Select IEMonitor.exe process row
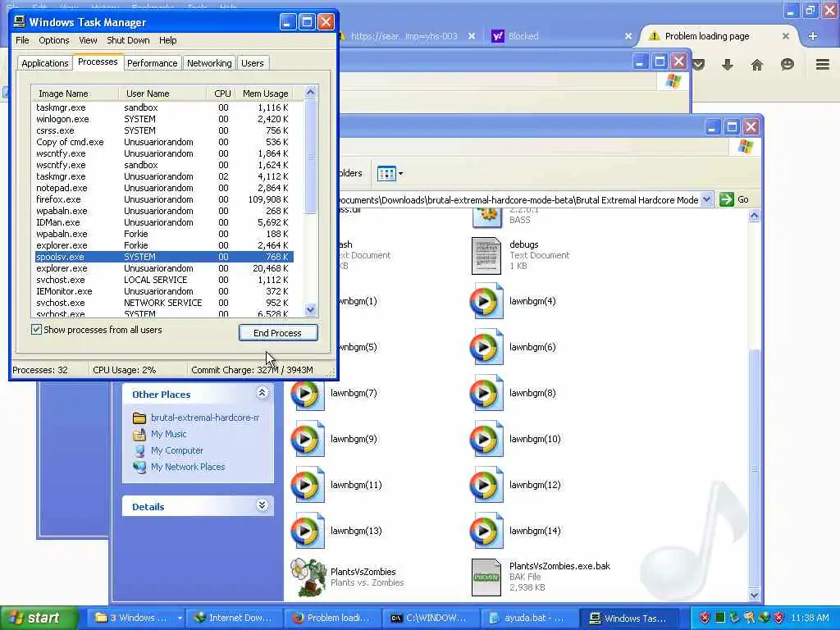 click(x=164, y=291)
